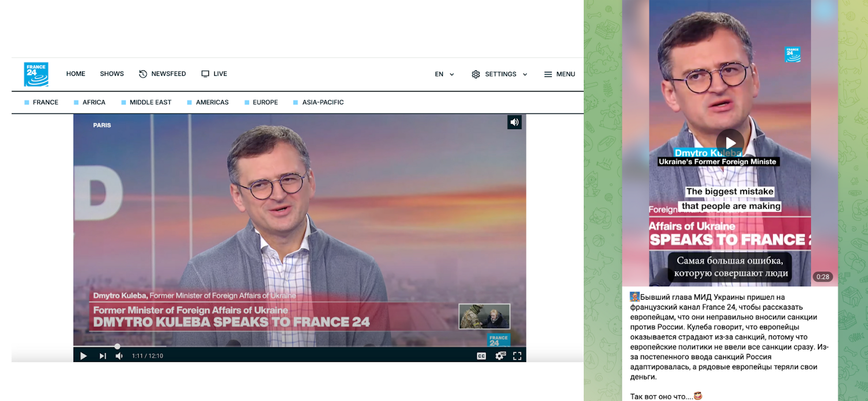Click the video progress bar scrubber
Viewport: 868px width, 401px height.
(117, 346)
